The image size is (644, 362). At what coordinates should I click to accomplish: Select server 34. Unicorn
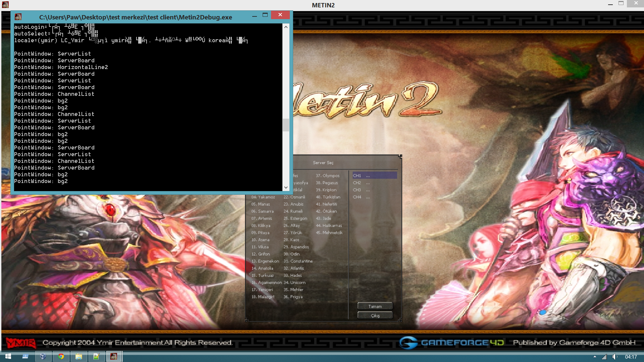point(294,282)
